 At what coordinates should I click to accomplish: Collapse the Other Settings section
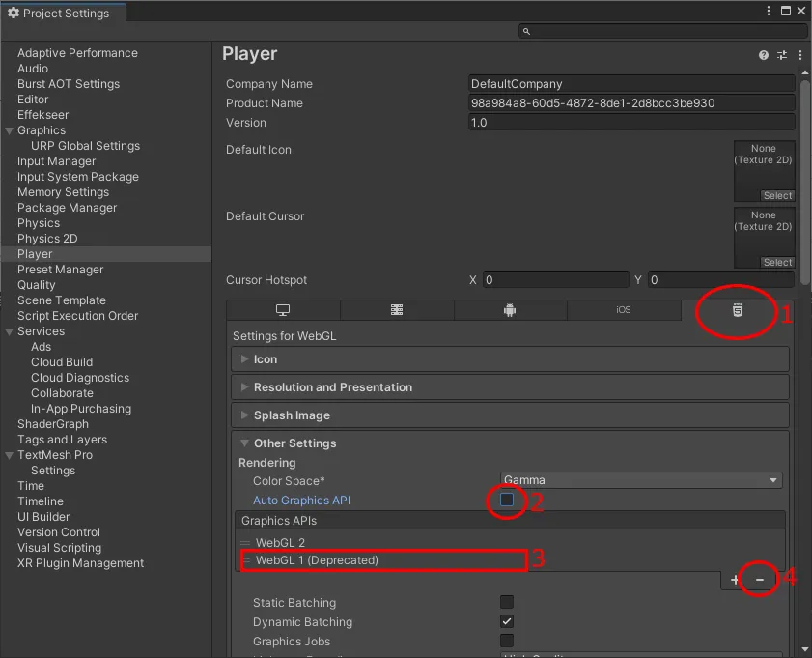tap(294, 443)
